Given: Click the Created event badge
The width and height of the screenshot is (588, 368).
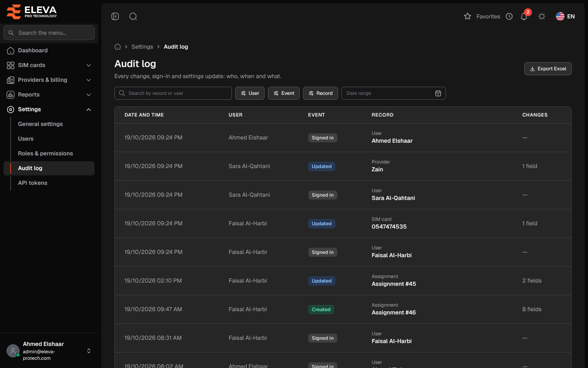Looking at the screenshot, I should click(321, 310).
